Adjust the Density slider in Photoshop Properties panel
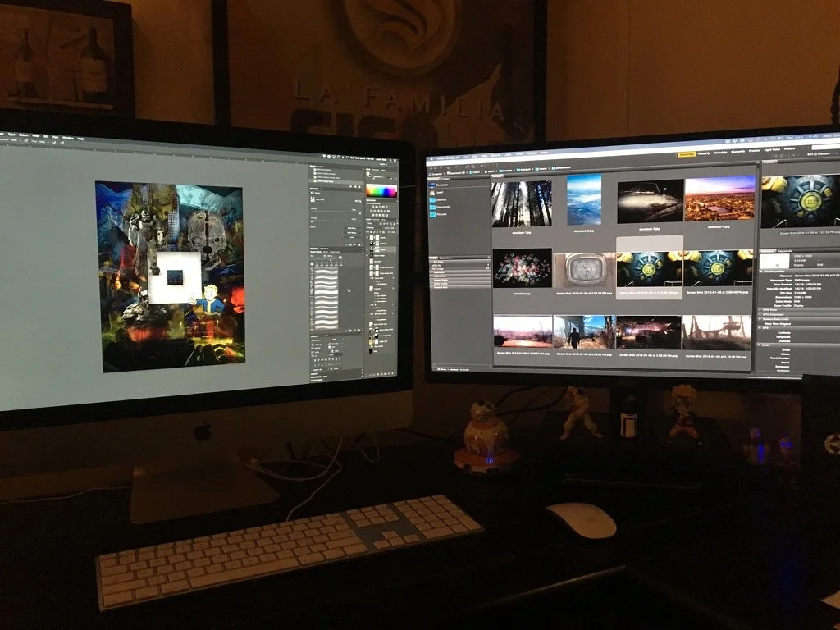Screen dimensions: 840x630 [336, 212]
